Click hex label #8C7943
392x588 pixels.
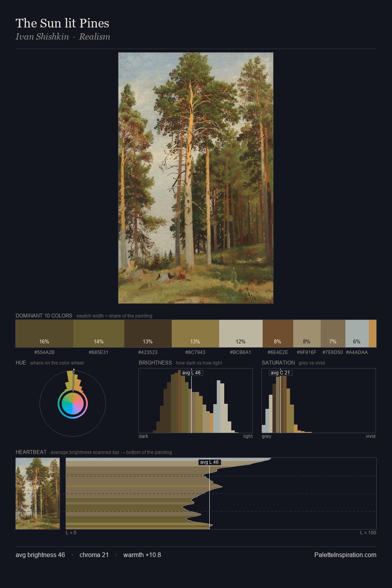(195, 352)
